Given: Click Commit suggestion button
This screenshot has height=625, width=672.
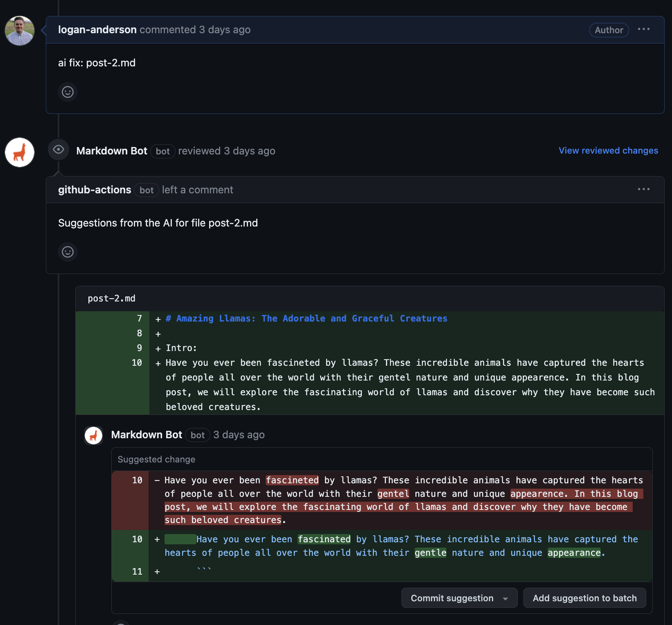Looking at the screenshot, I should pyautogui.click(x=452, y=598).
